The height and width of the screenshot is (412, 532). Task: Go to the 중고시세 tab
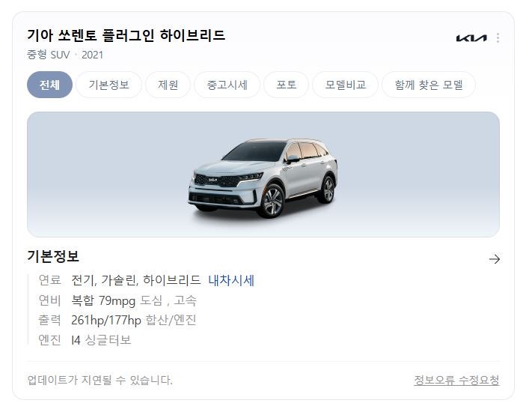[227, 85]
